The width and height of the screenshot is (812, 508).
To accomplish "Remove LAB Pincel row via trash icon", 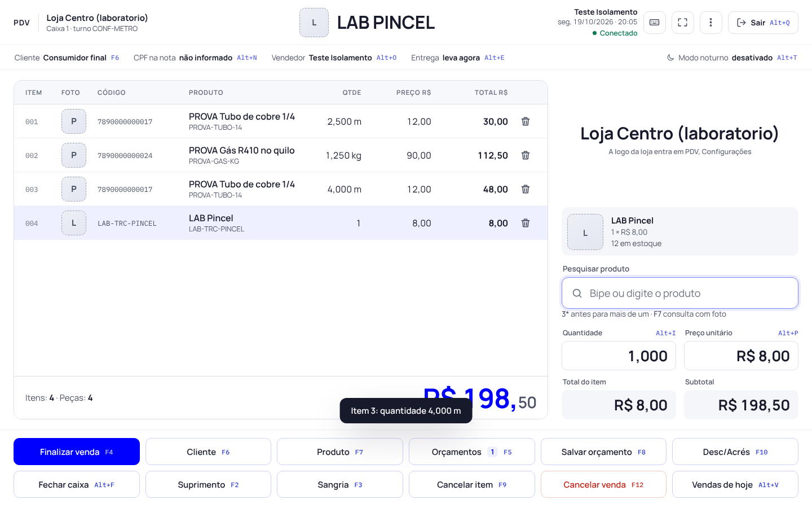I will pyautogui.click(x=526, y=223).
